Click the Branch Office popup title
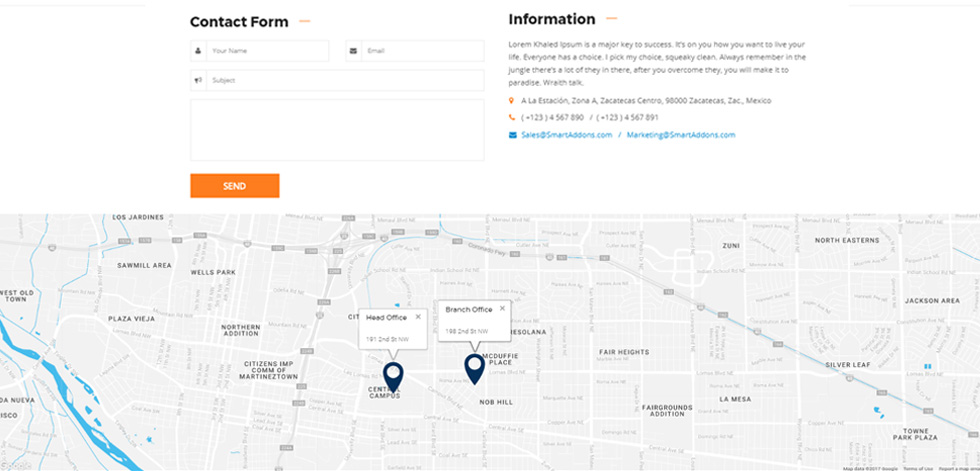Image resolution: width=980 pixels, height=471 pixels. pyautogui.click(x=469, y=309)
